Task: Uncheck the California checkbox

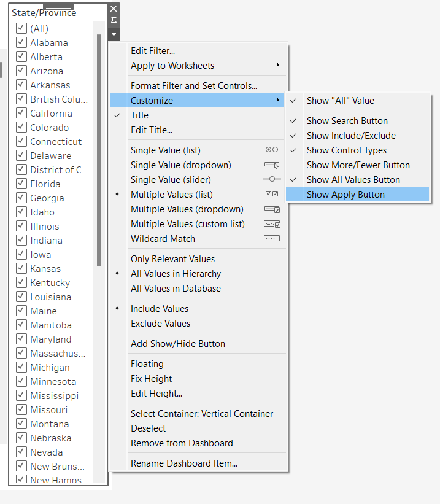Action: point(21,114)
